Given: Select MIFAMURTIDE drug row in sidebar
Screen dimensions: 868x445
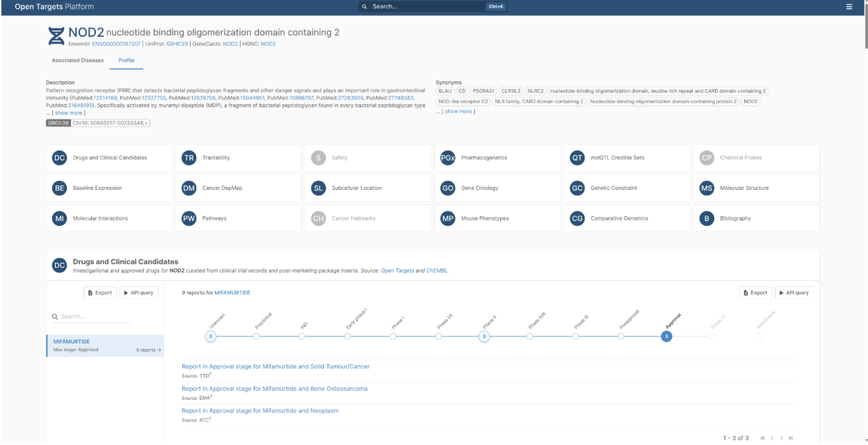Looking at the screenshot, I should [x=105, y=346].
